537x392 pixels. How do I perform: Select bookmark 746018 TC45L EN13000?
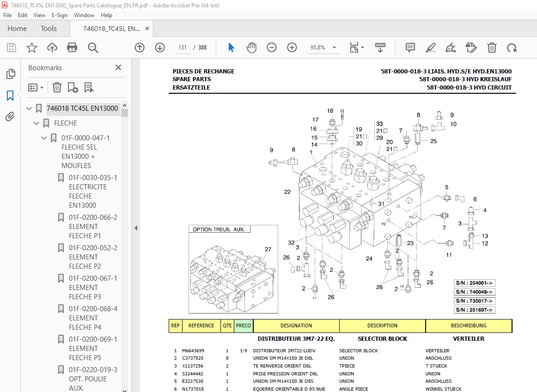pyautogui.click(x=82, y=109)
